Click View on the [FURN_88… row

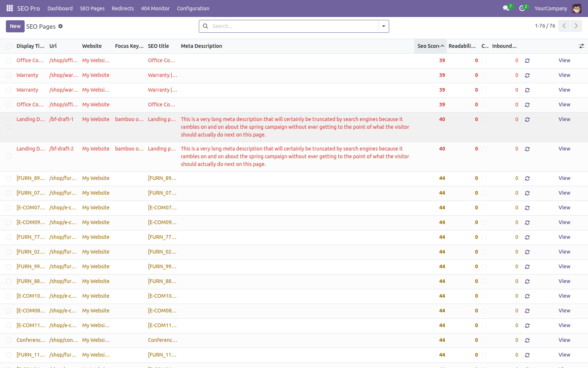(x=564, y=281)
